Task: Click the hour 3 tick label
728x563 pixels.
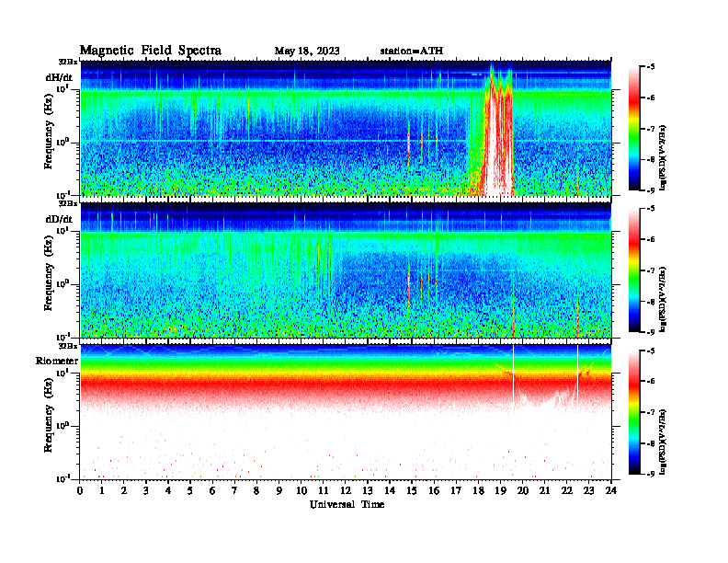Action: 146,491
